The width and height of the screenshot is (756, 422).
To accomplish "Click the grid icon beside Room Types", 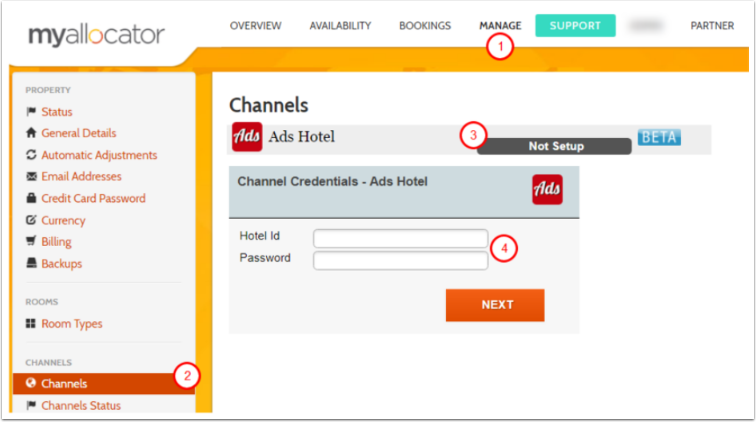I will pos(31,323).
